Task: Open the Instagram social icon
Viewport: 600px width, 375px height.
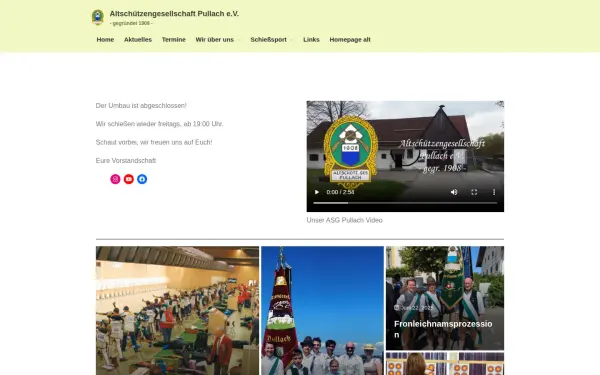Action: [115, 179]
